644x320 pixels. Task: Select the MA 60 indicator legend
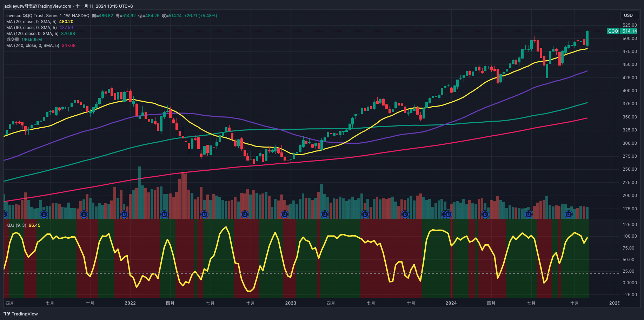tap(31, 28)
